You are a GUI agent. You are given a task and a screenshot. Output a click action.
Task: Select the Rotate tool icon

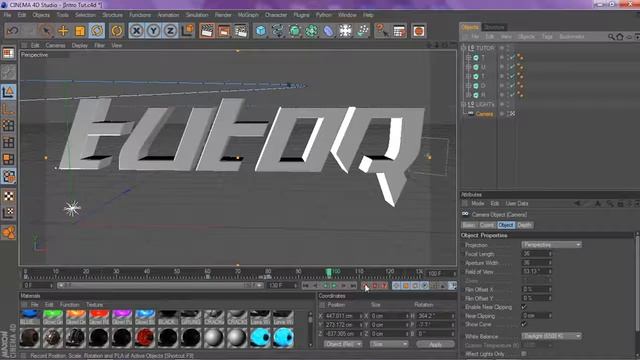click(97, 31)
